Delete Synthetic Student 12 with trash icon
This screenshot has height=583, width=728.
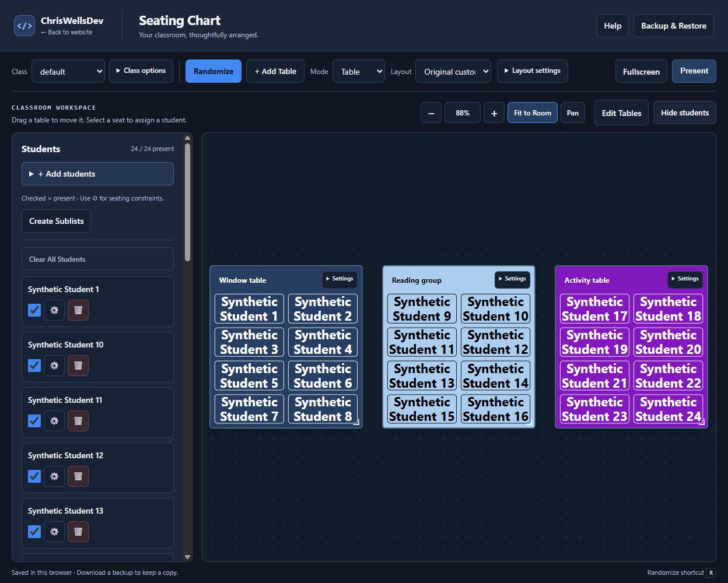click(x=78, y=476)
